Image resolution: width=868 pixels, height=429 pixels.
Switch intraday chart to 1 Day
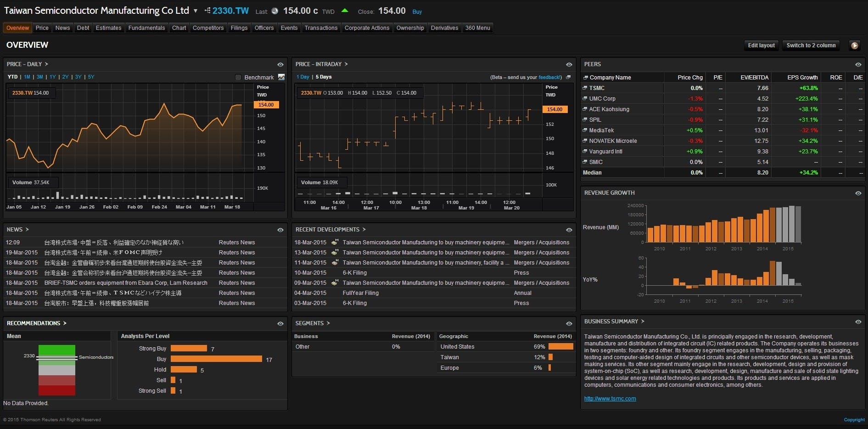pos(303,77)
